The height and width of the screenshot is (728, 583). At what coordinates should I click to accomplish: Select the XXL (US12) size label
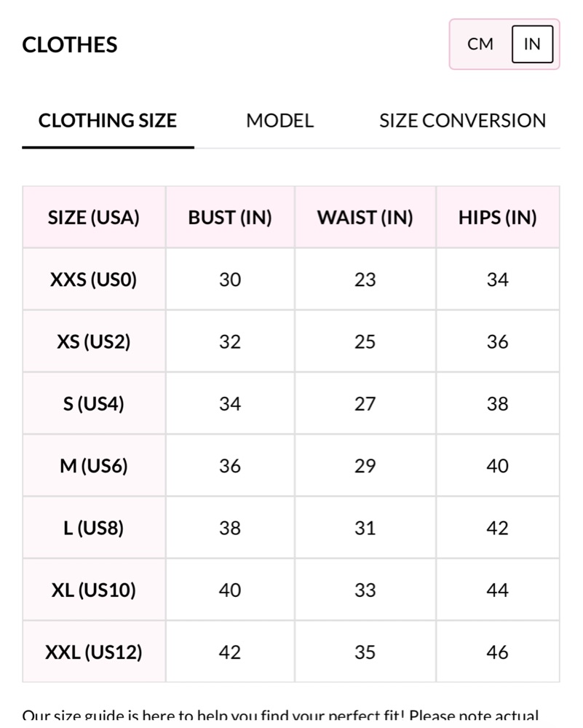(x=94, y=652)
